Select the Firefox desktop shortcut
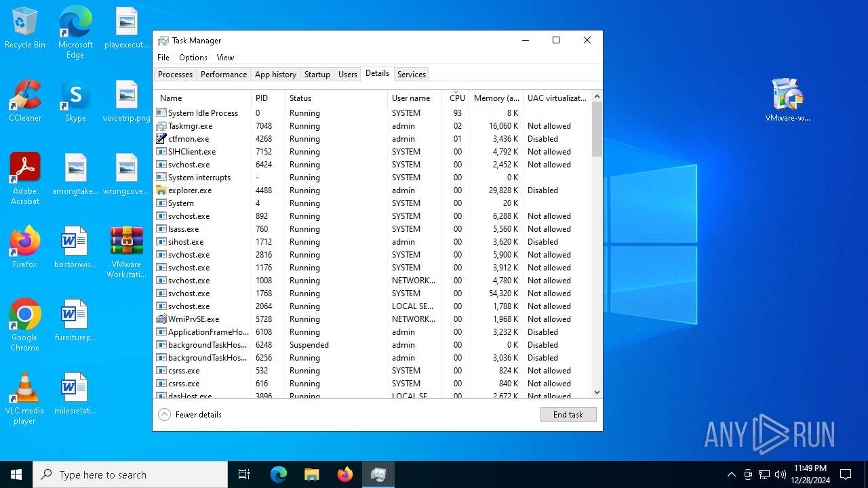The width and height of the screenshot is (868, 488). pyautogui.click(x=25, y=247)
